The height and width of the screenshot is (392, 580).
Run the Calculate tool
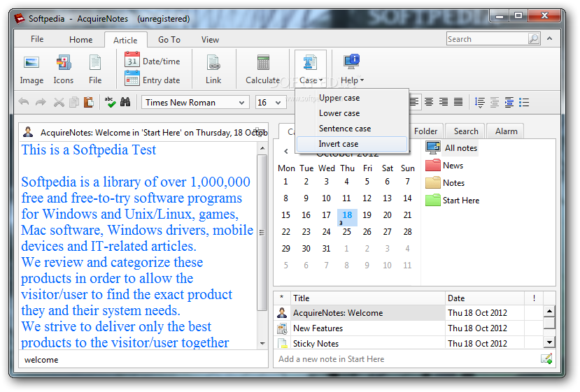point(262,70)
